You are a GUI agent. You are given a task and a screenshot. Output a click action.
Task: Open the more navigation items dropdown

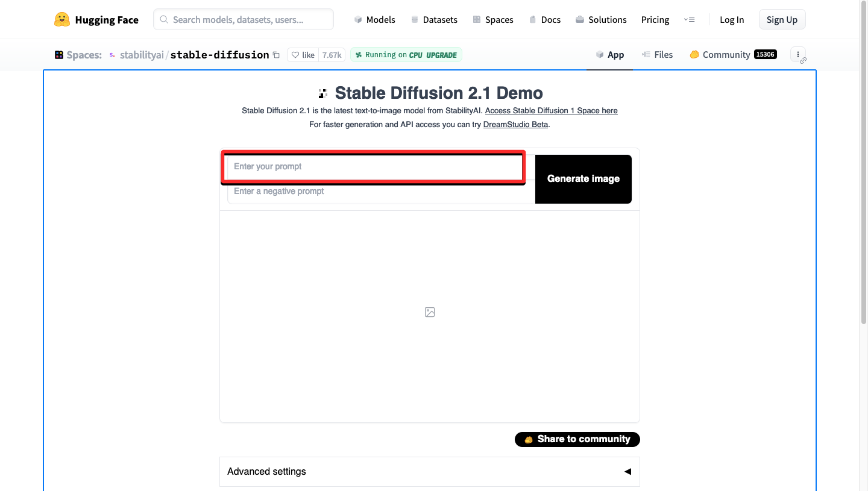(689, 20)
